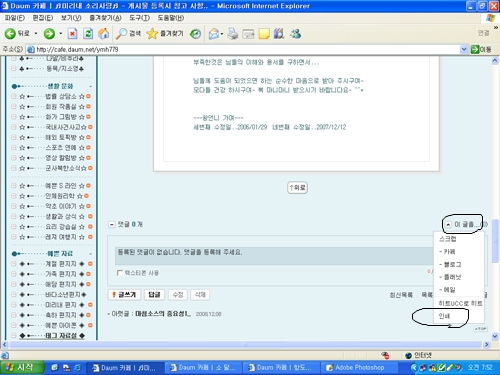Open 법률 상담소 board in sidebar

61,97
